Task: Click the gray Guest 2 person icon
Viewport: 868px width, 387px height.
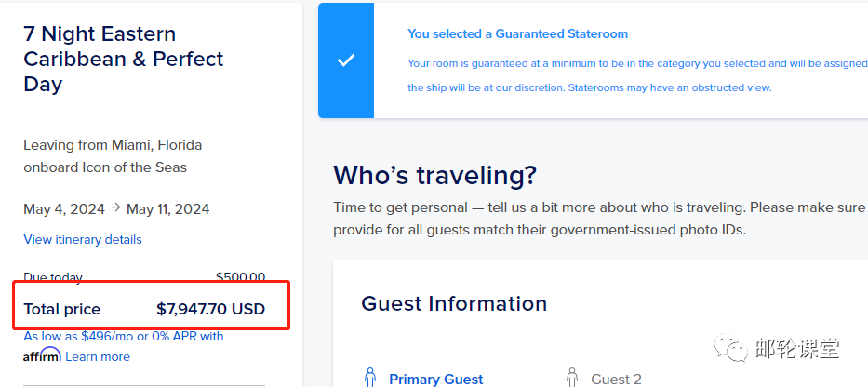Action: coord(572,378)
